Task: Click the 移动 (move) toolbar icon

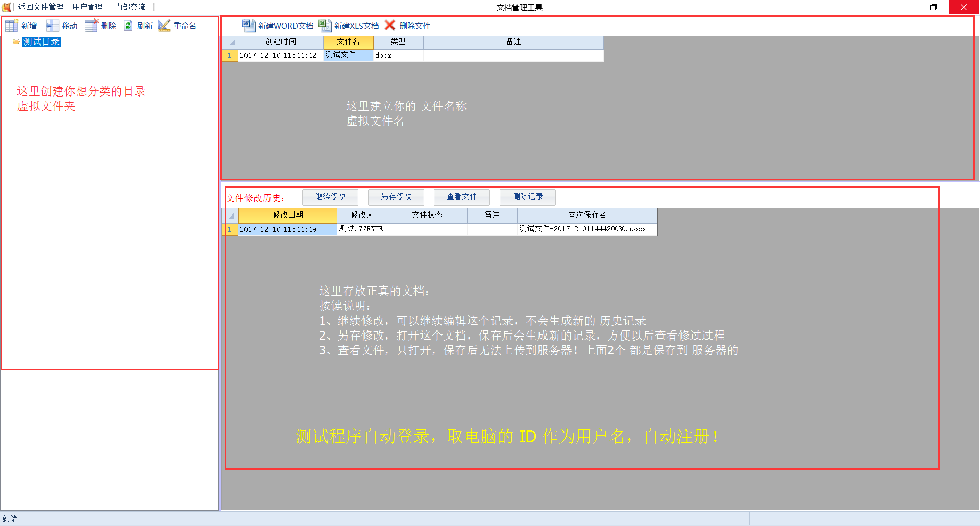Action: (53, 26)
